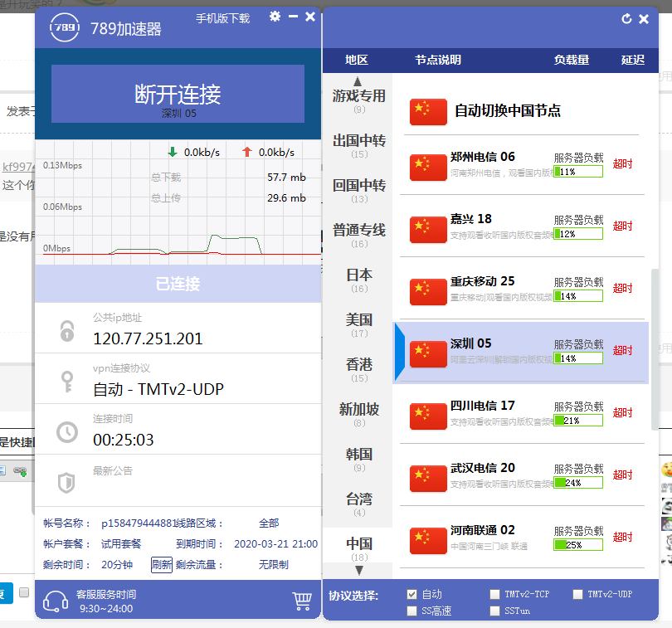Click the connection time 00:25:03
Screen dimensions: 672x628
pos(124,440)
